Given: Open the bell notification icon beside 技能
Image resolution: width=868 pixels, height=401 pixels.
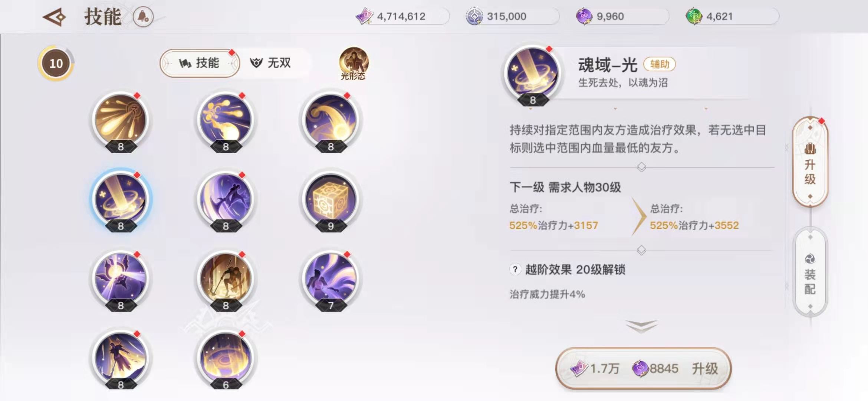Looking at the screenshot, I should pyautogui.click(x=143, y=17).
